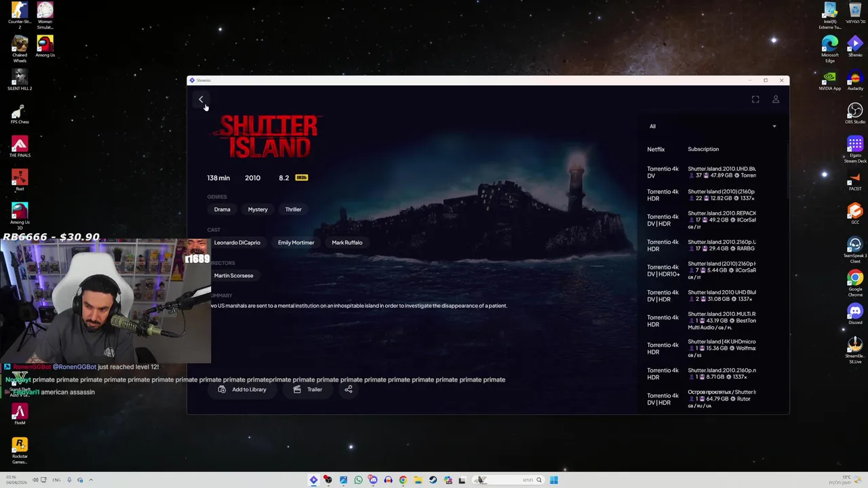Switch the ENG input language indicator

pos(56,480)
